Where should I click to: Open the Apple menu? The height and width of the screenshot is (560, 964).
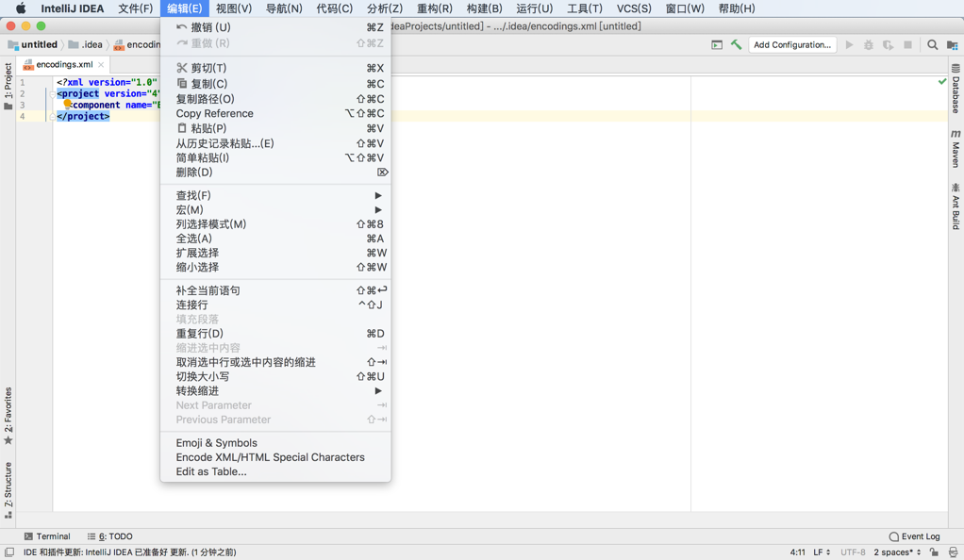21,8
